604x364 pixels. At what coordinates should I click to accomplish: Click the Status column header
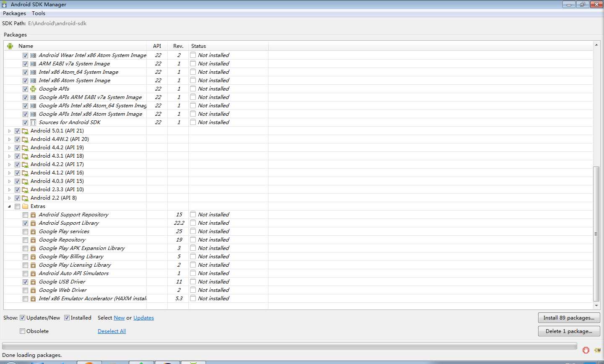point(228,46)
